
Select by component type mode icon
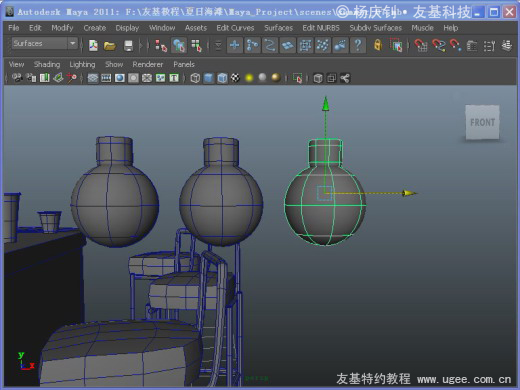197,46
